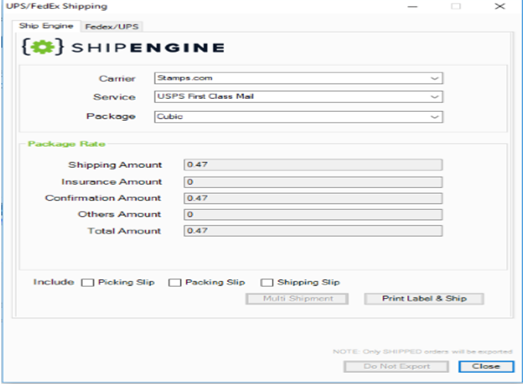Select the Confirmation Amount field
This screenshot has height=384, width=523.
(x=313, y=198)
